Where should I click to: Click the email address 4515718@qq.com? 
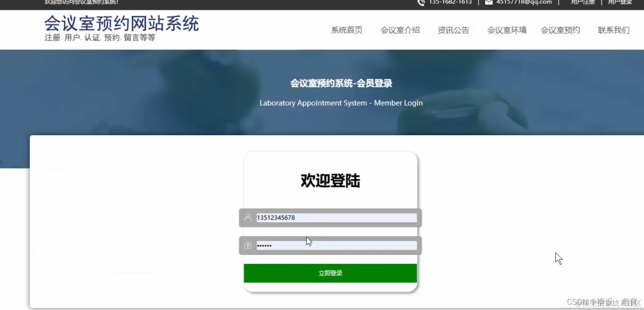click(x=524, y=2)
